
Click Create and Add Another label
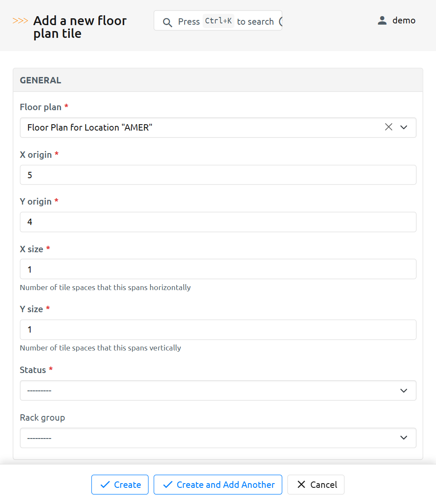(x=225, y=485)
